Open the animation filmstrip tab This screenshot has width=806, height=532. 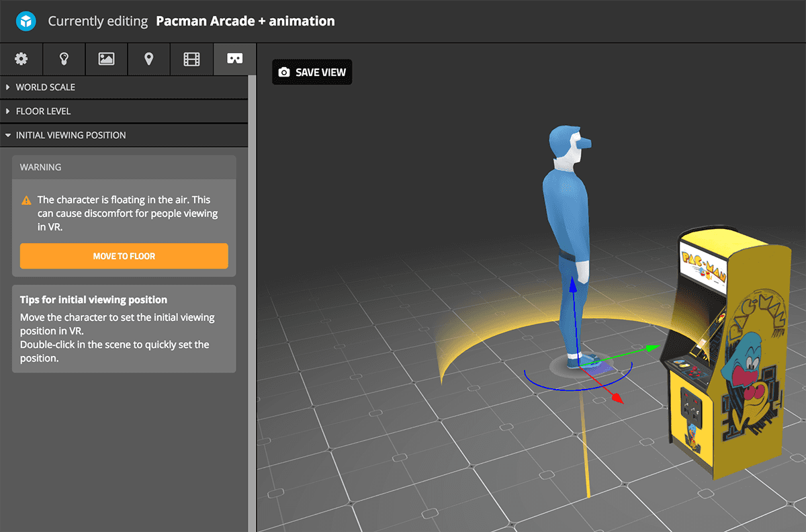(x=191, y=59)
